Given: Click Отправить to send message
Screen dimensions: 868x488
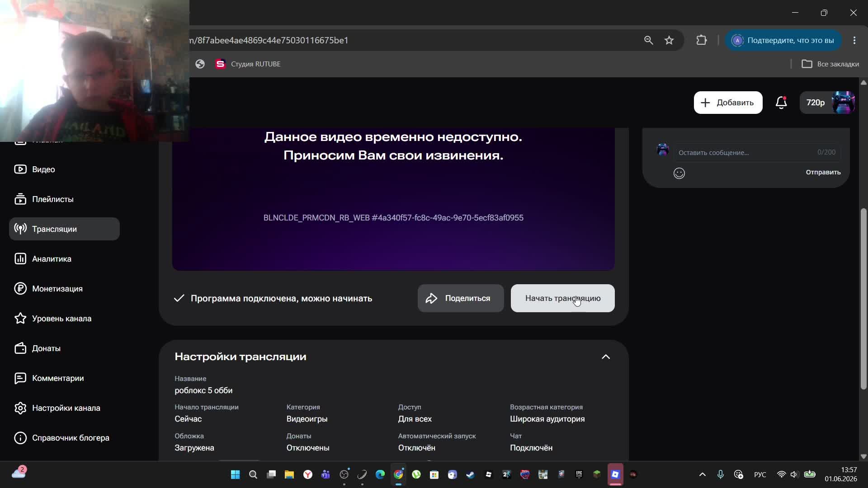Looking at the screenshot, I should 823,172.
